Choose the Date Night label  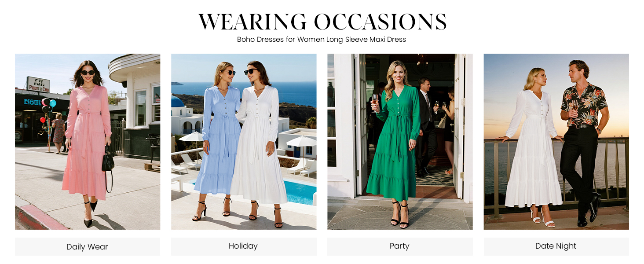(556, 246)
